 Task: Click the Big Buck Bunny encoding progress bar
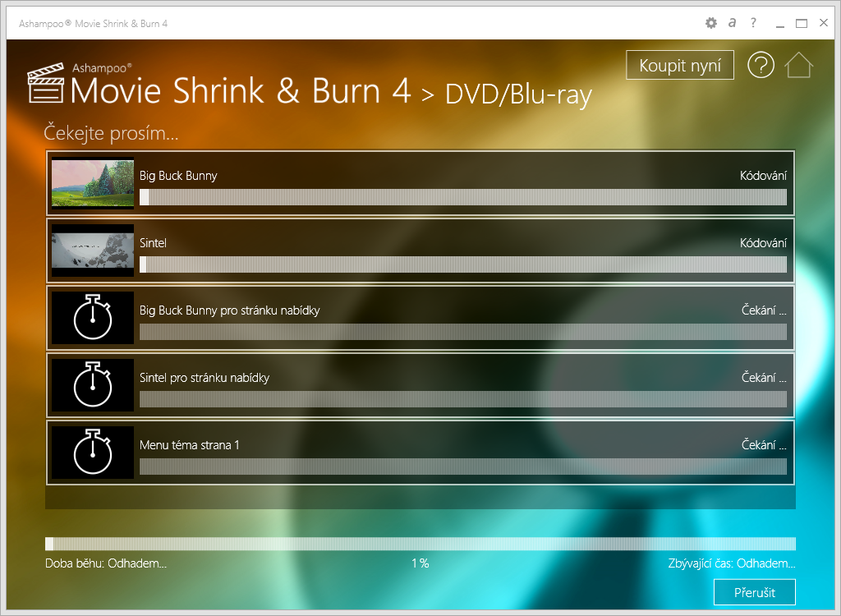(x=463, y=197)
